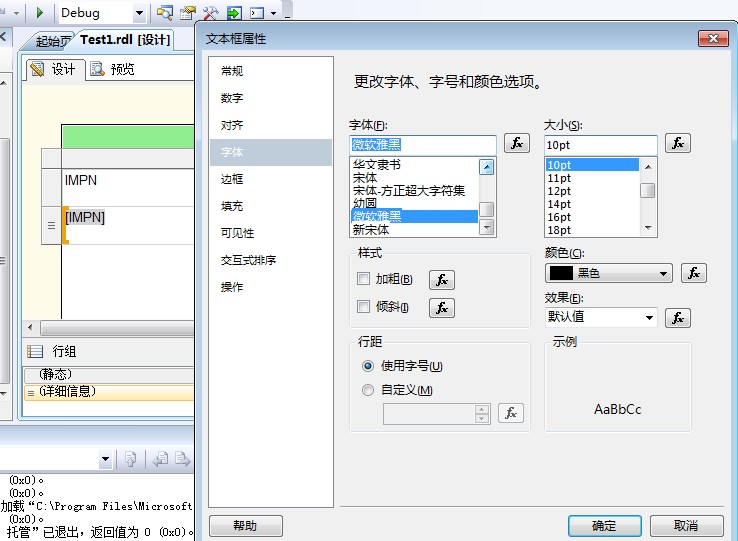Open expression editor for bold style
The image size is (738, 541).
pos(441,280)
